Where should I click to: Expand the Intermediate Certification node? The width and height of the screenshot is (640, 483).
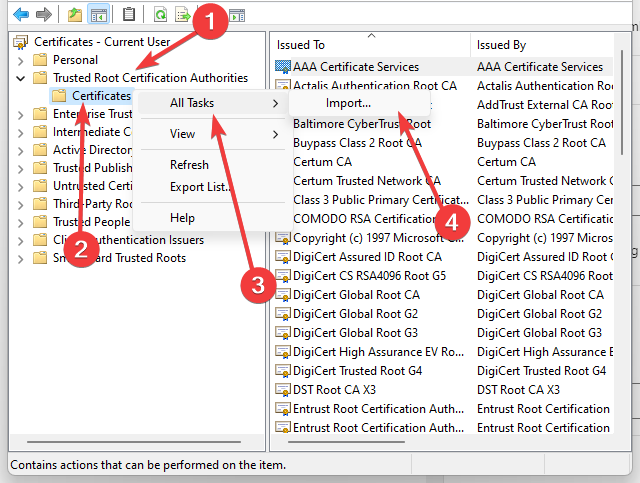click(20, 133)
